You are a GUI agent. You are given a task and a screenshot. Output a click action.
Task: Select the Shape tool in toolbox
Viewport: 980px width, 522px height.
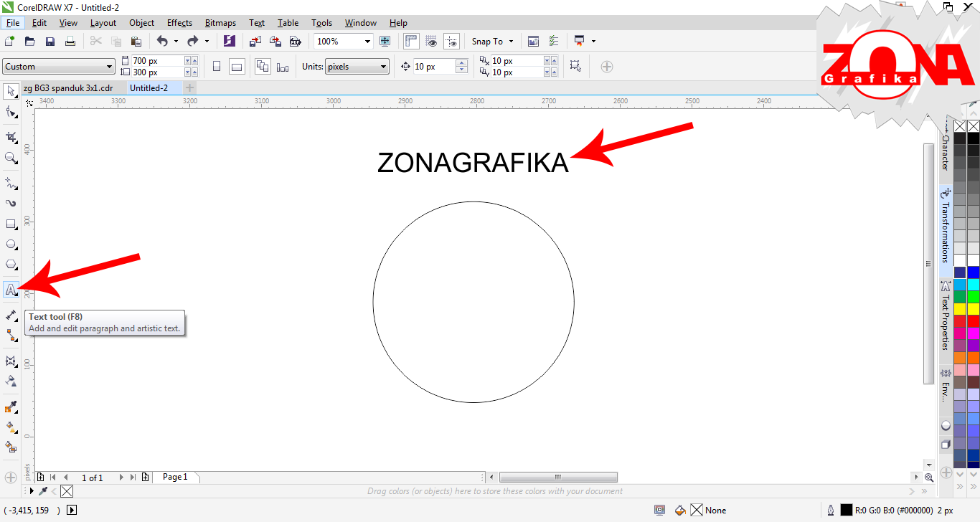coord(11,112)
